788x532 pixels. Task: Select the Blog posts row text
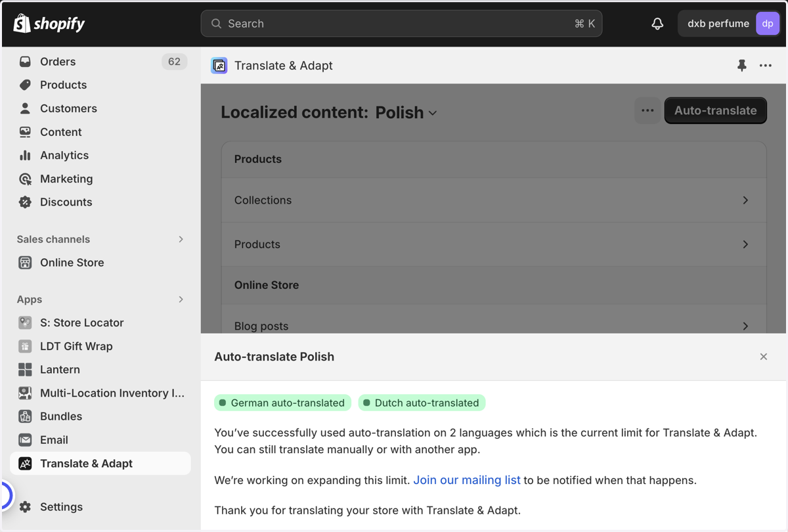click(261, 326)
